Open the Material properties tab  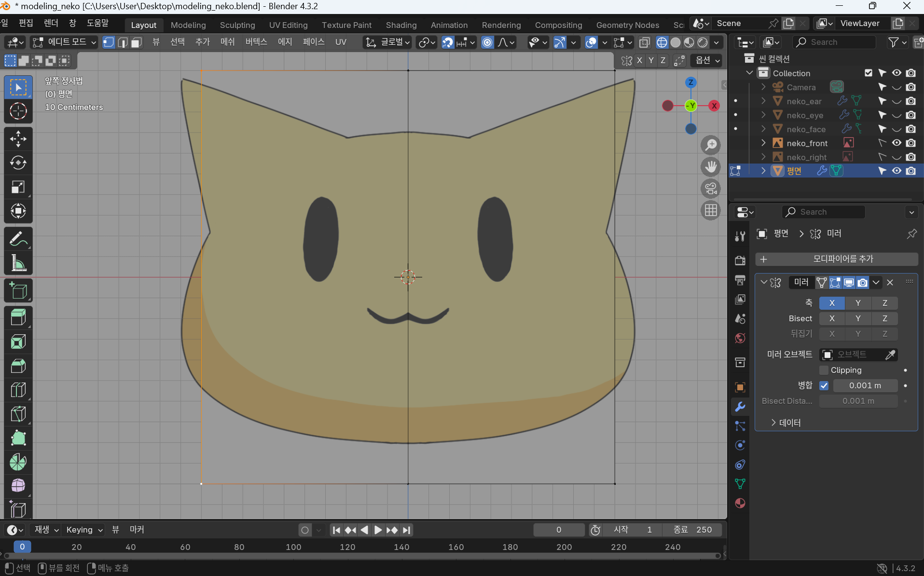(x=740, y=503)
